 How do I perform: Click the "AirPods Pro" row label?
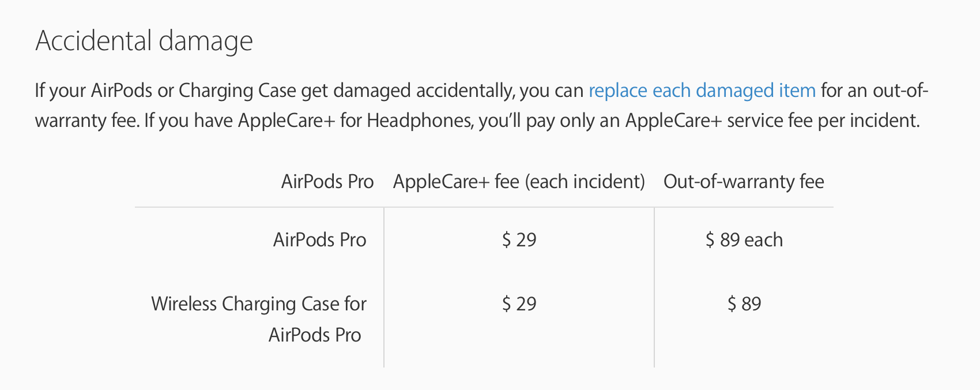pos(319,240)
